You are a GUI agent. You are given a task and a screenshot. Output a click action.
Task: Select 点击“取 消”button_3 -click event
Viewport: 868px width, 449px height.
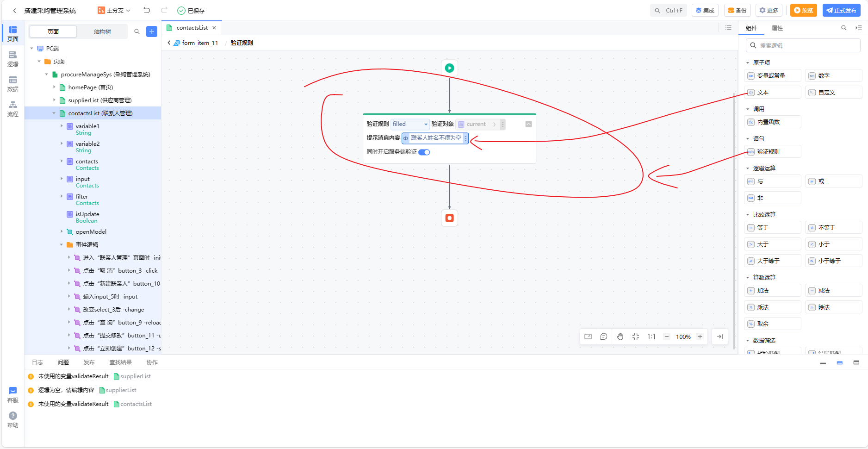coord(120,270)
